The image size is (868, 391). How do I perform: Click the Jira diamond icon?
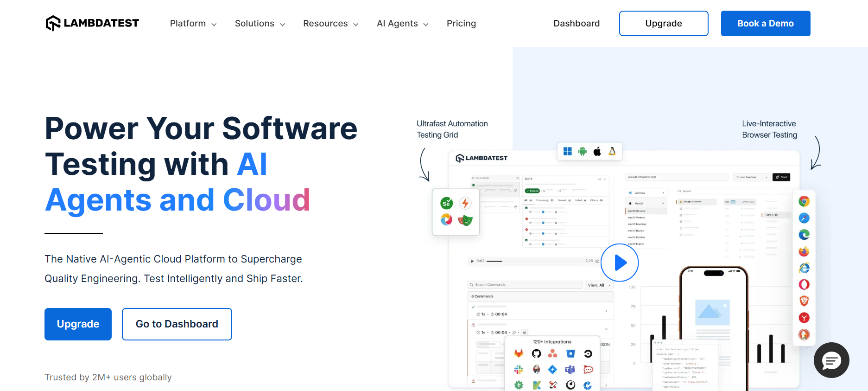coord(552,369)
